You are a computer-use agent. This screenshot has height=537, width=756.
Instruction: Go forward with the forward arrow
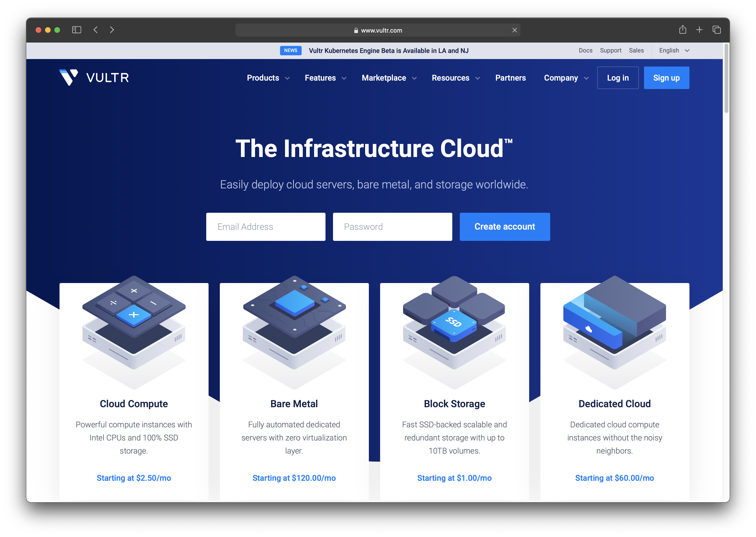click(x=112, y=30)
